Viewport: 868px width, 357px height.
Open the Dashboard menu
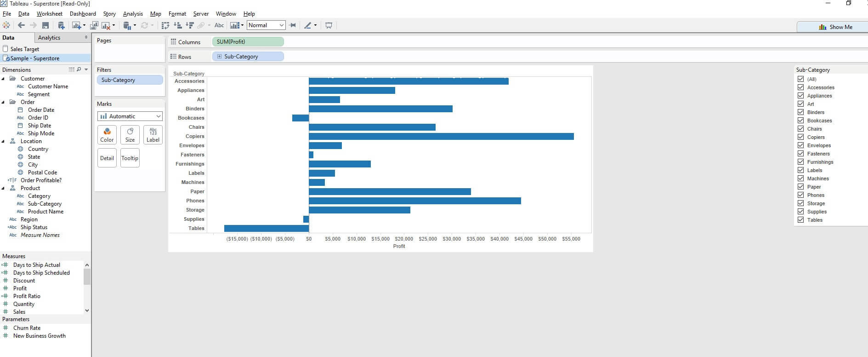point(83,14)
